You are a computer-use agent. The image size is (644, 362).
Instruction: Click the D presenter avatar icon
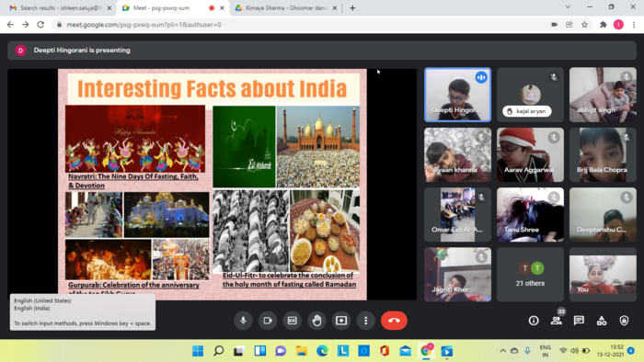20,51
